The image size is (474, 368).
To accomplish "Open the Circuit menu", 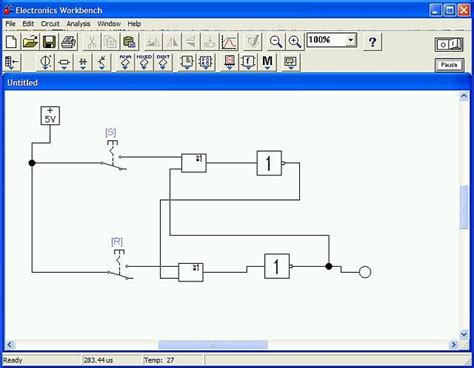I will point(50,24).
